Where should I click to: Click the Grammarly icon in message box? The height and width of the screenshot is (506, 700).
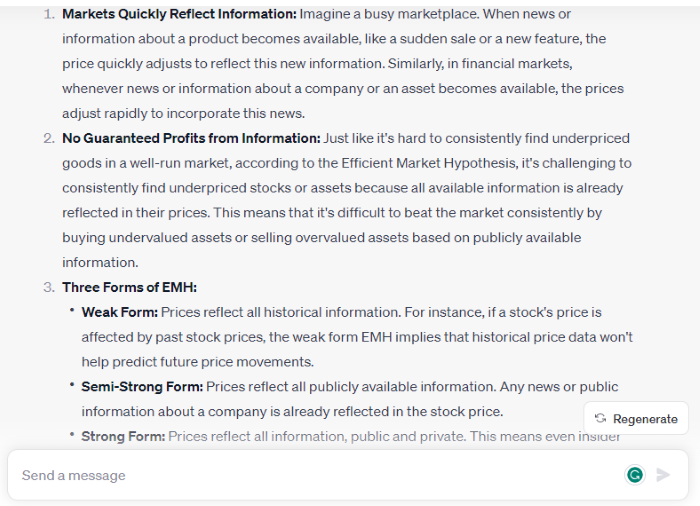pos(635,475)
